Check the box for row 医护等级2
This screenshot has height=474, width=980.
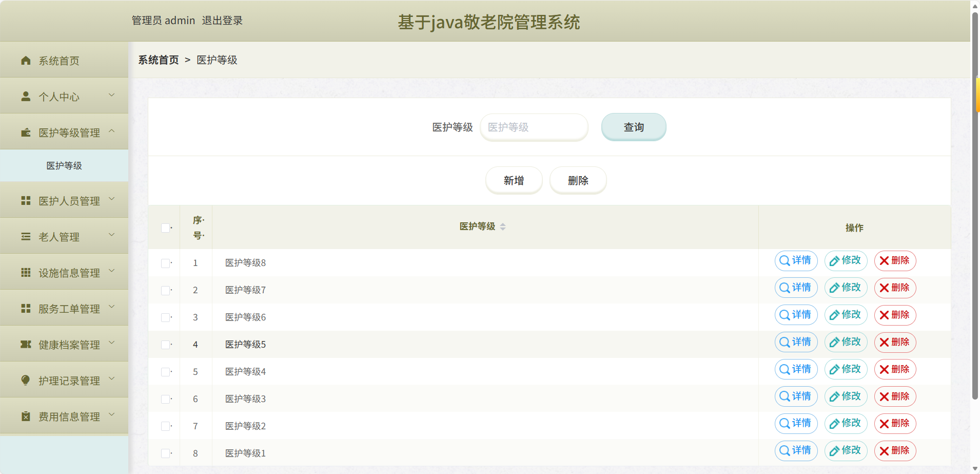point(165,426)
